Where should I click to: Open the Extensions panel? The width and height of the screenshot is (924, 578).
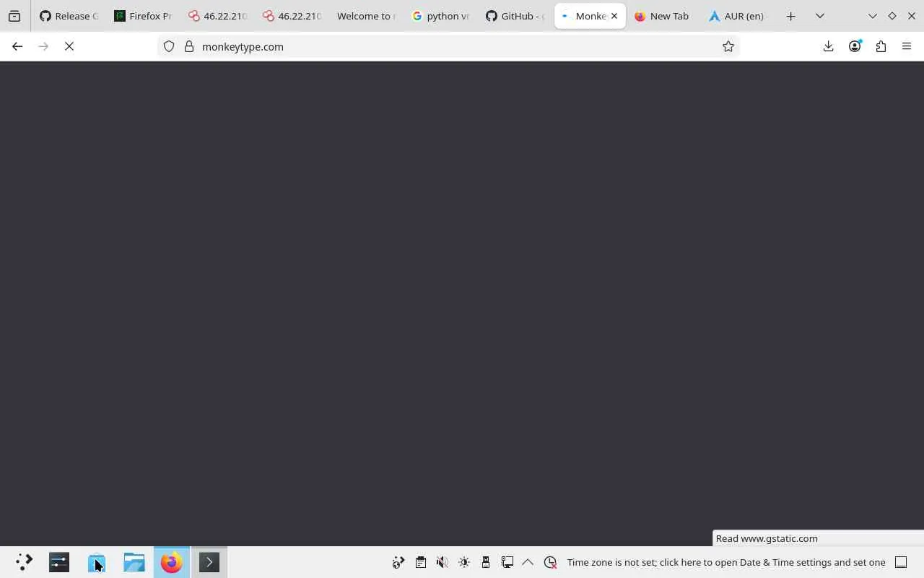[x=881, y=46]
